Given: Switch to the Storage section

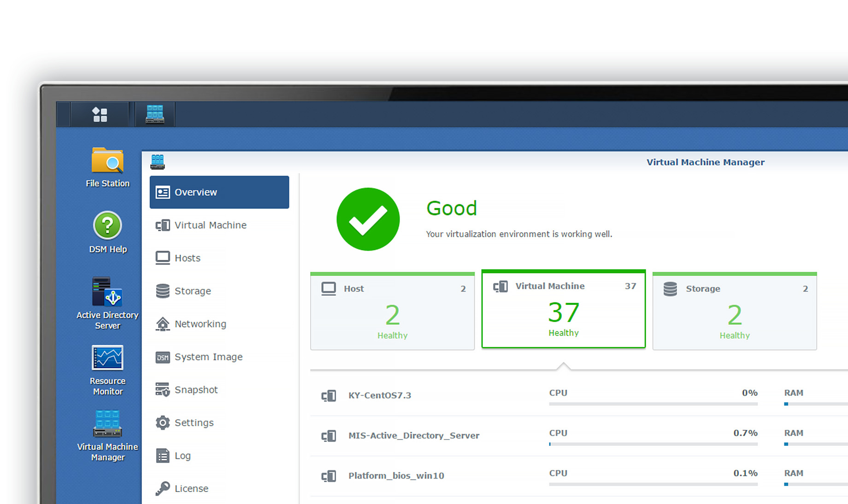Looking at the screenshot, I should point(219,291).
